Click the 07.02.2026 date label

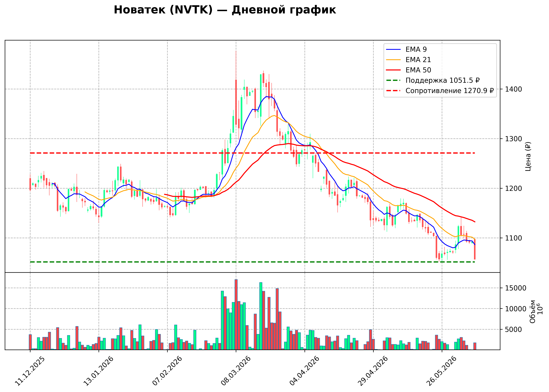pos(167,371)
